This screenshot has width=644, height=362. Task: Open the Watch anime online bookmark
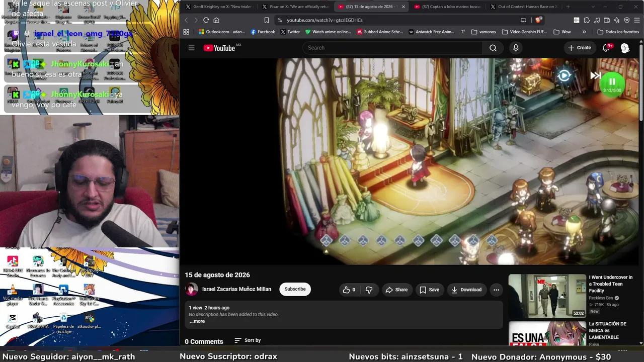click(x=328, y=32)
